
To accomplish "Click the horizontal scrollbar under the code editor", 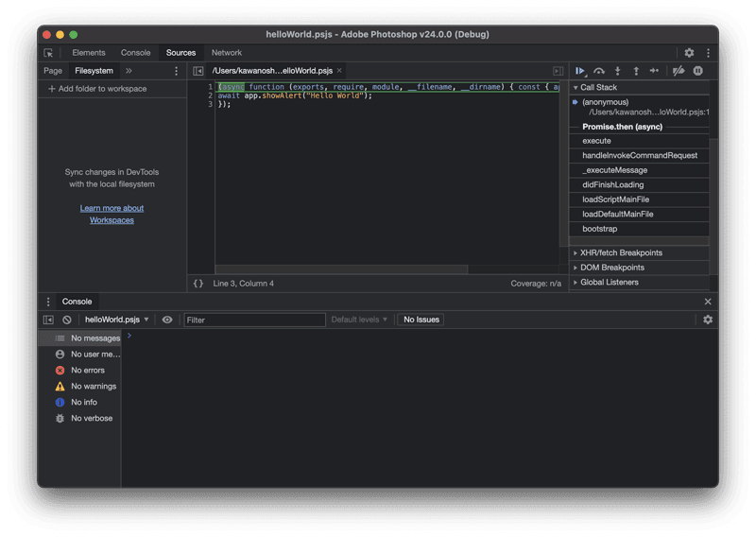I will (340, 269).
